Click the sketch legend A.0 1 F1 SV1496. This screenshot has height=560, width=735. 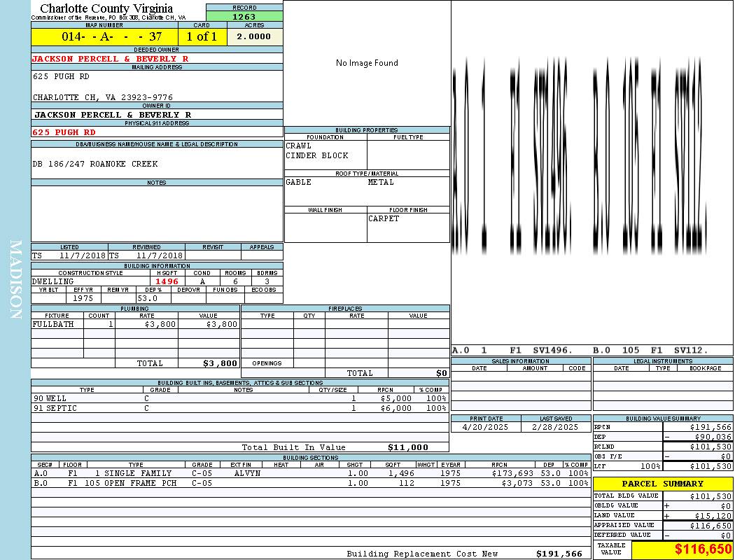pyautogui.click(x=513, y=351)
